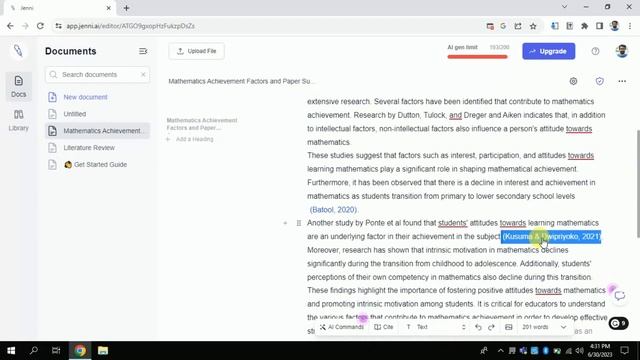Viewport: 640px width, 360px height.
Task: Click the undo arrow in toolbar
Action: tap(478, 327)
